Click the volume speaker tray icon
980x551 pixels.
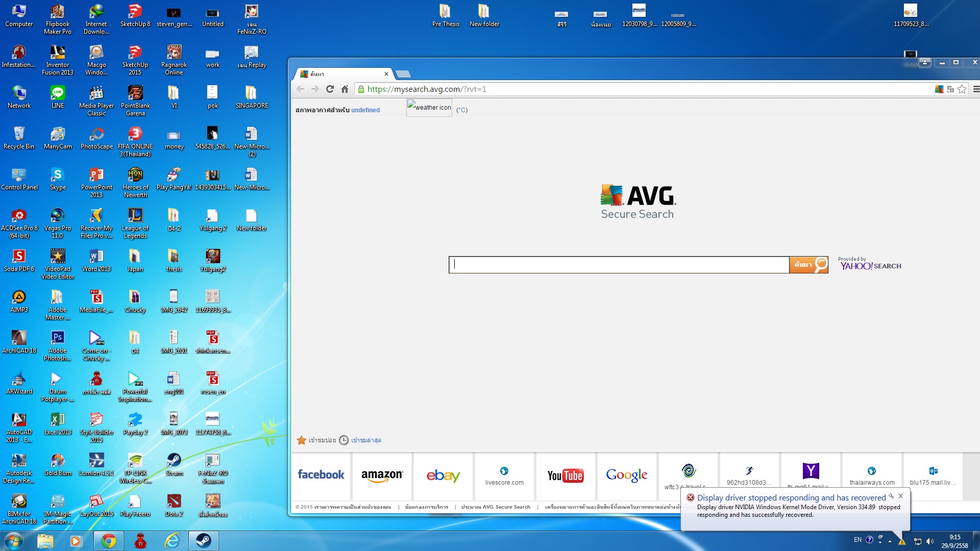929,541
